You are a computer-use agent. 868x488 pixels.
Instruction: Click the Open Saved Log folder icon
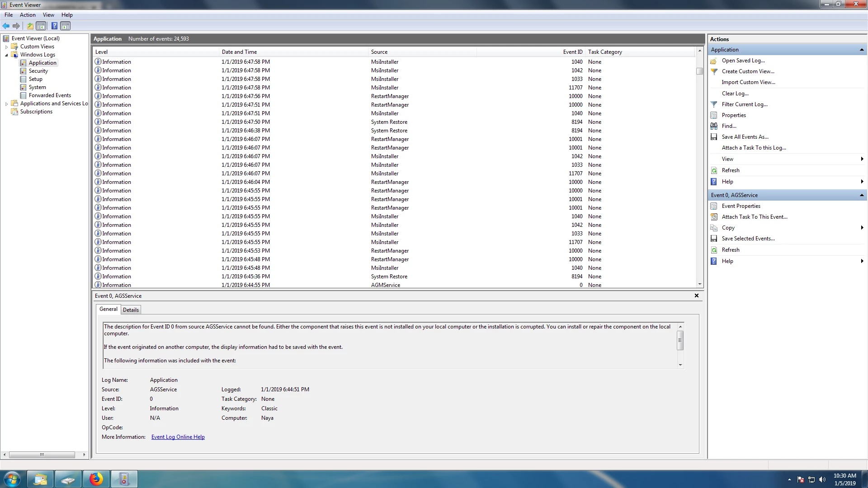tap(714, 61)
